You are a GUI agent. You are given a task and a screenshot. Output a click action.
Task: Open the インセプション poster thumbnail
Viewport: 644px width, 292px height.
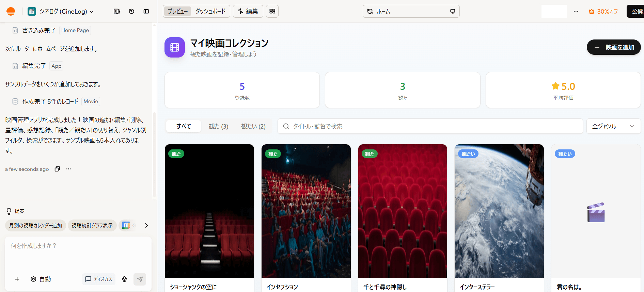(x=306, y=211)
